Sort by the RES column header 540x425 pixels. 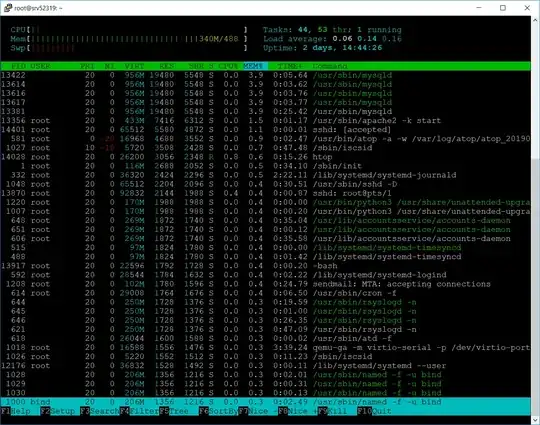[167, 66]
